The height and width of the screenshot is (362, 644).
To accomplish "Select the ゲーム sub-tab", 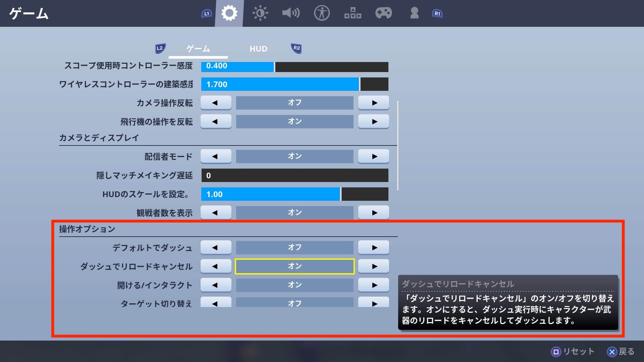I will tap(198, 49).
